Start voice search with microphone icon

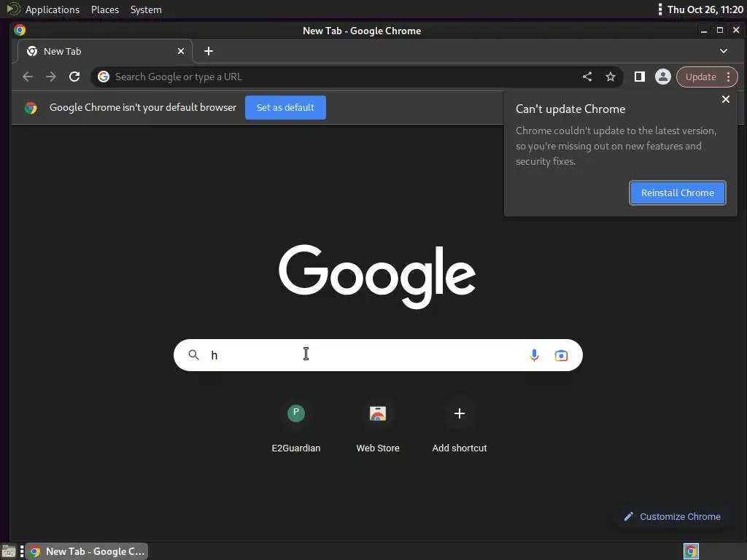coord(534,355)
